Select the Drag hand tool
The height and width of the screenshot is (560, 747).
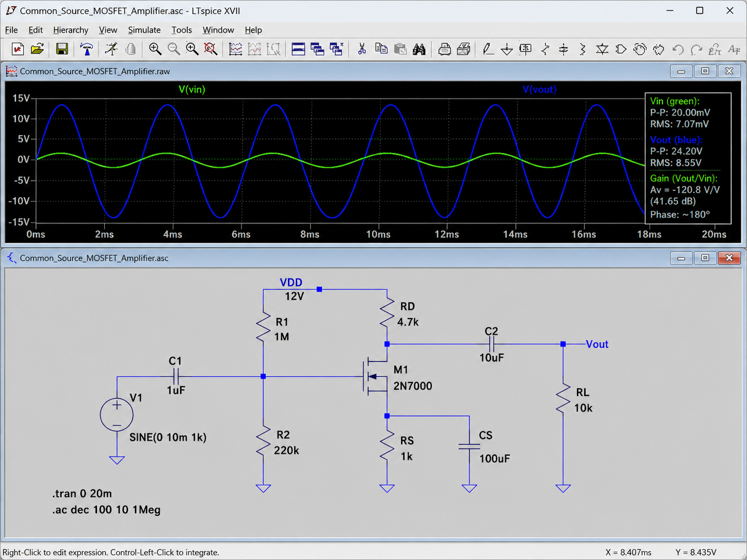tap(659, 49)
